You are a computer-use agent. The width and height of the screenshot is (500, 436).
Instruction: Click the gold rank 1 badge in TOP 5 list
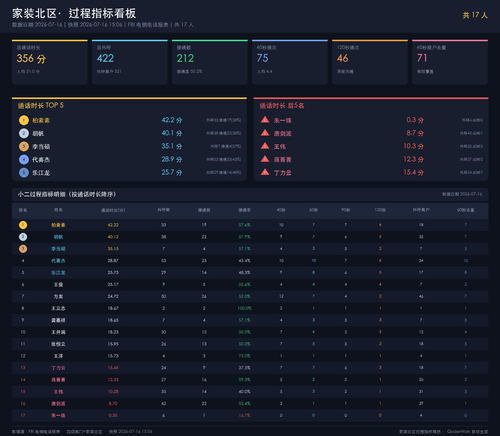click(24, 120)
